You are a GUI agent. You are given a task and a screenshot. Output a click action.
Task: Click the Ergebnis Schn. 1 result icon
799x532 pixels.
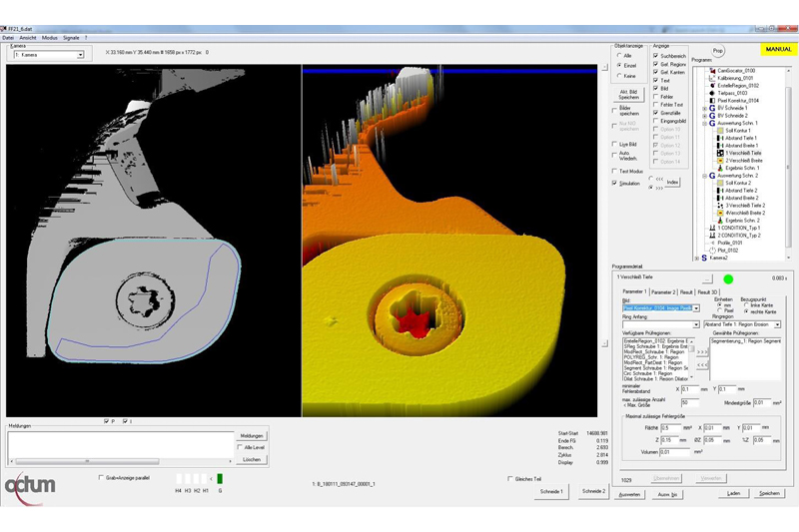pos(720,168)
